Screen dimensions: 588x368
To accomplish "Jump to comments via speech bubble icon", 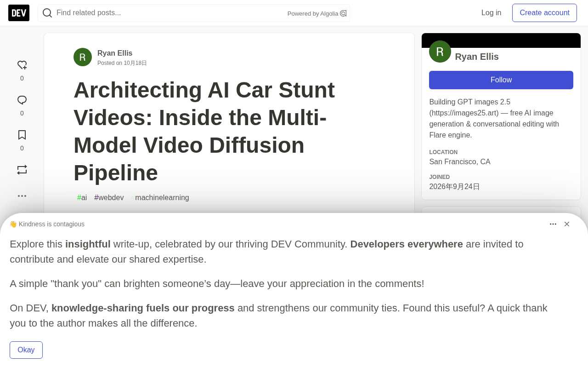I will (22, 100).
